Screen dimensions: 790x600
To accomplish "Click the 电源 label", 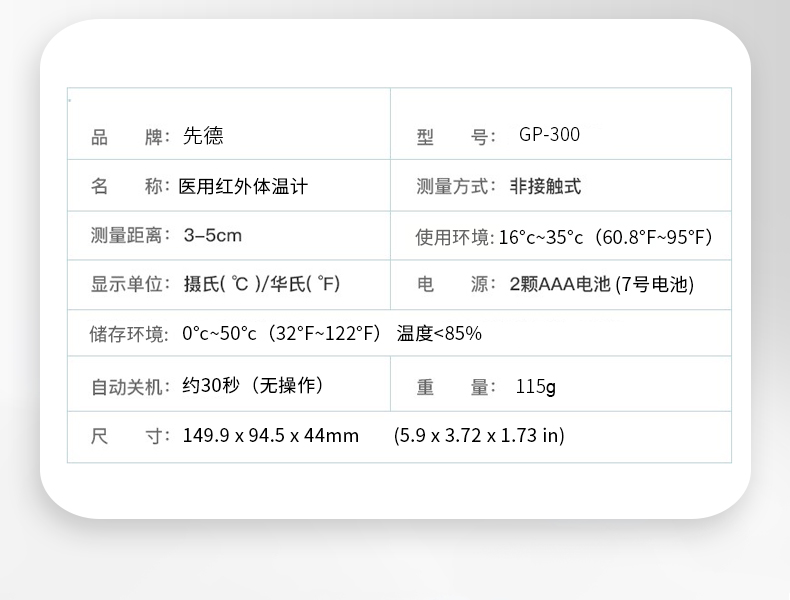I will [456, 284].
